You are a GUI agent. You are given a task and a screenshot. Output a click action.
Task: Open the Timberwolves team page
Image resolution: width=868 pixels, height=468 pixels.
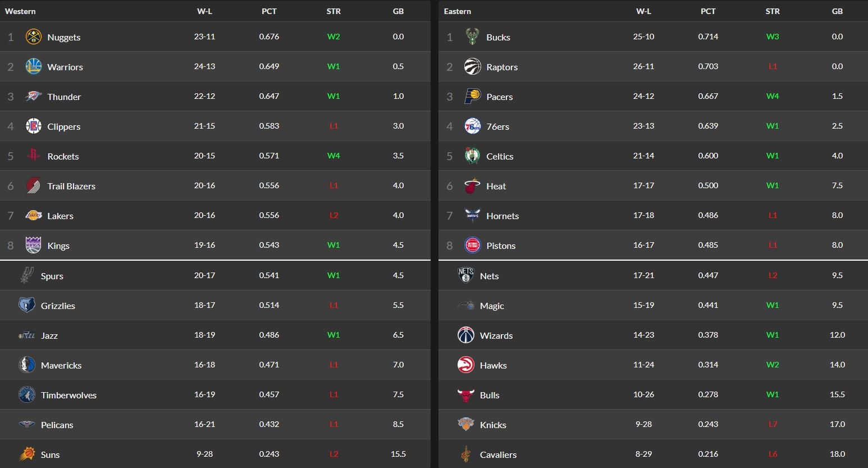[x=68, y=395]
